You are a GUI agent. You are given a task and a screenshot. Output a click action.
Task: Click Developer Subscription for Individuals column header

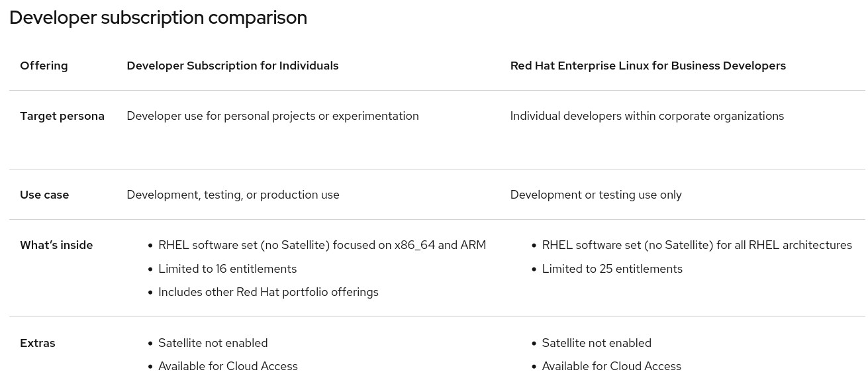[232, 66]
